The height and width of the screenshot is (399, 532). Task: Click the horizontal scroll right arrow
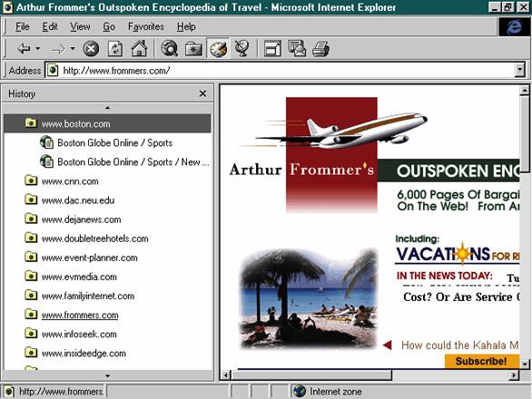point(515,375)
